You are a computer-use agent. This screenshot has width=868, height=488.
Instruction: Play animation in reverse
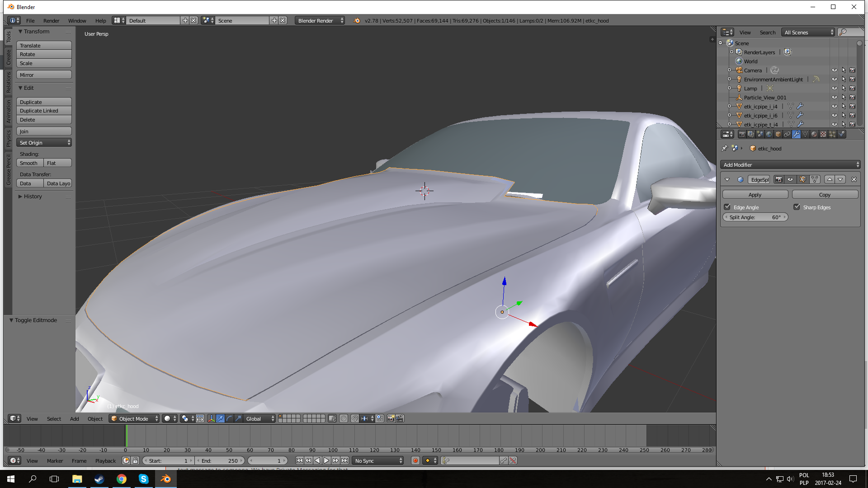point(317,460)
